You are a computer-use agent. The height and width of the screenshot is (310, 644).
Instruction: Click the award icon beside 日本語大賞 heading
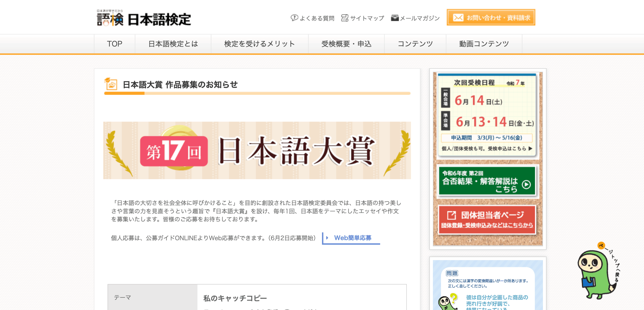[111, 84]
